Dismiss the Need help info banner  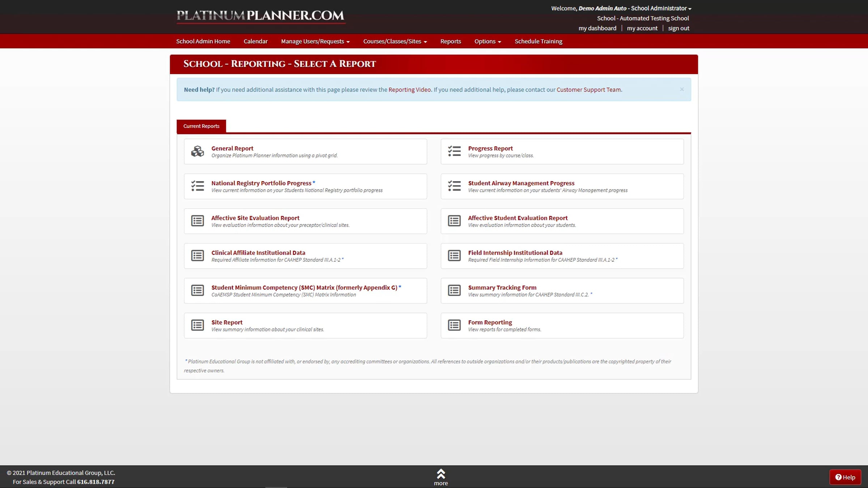coord(681,89)
